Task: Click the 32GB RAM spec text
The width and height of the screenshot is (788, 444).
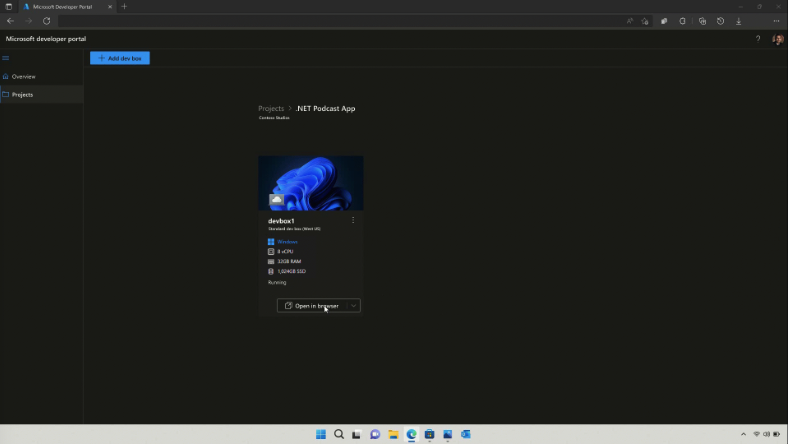Action: [289, 261]
